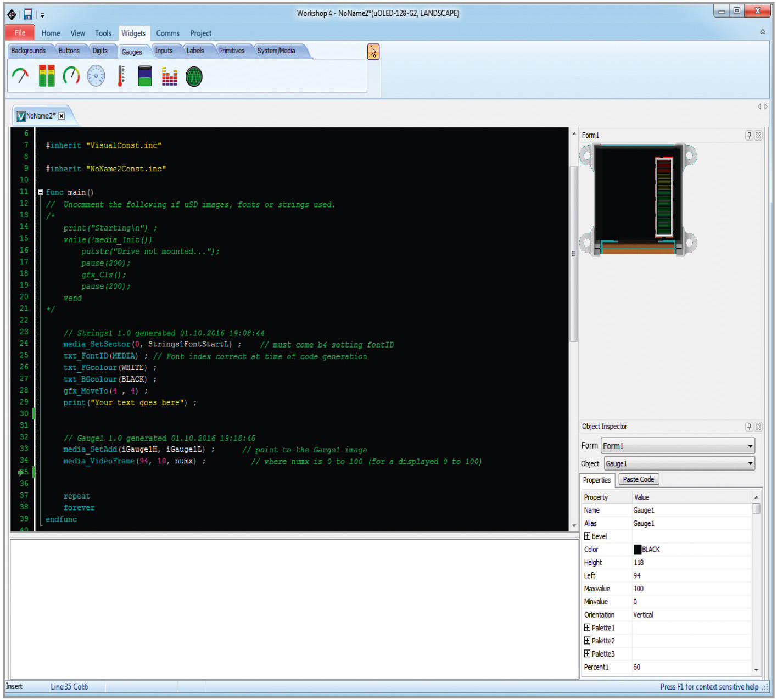777x700 pixels.
Task: Expand the Bevel property group
Action: (587, 536)
